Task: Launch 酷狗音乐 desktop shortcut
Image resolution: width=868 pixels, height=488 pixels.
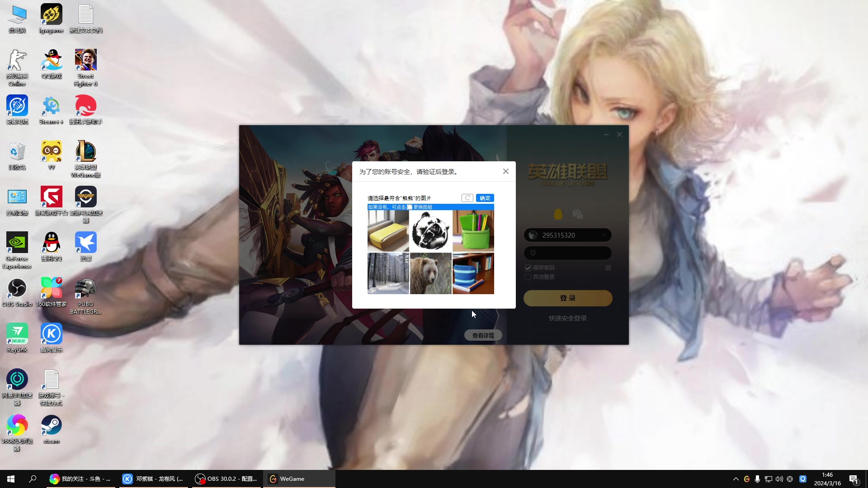Action: pyautogui.click(x=52, y=338)
